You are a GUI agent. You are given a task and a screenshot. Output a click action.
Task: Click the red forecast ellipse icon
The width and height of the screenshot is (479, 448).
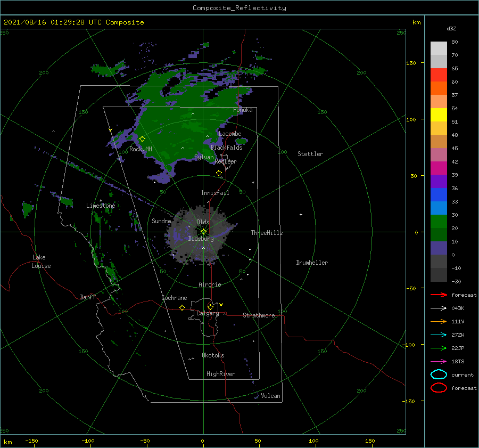click(439, 388)
